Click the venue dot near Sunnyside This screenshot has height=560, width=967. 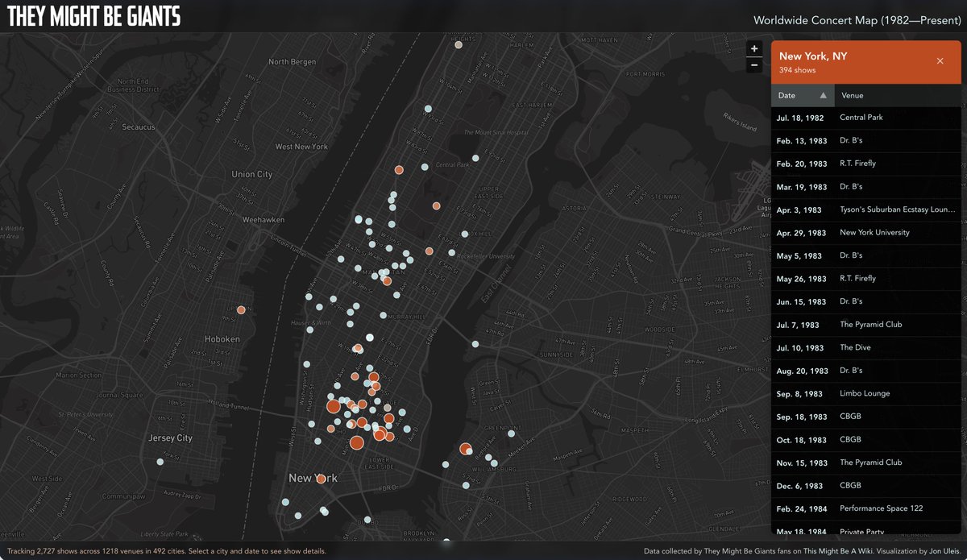(x=475, y=344)
